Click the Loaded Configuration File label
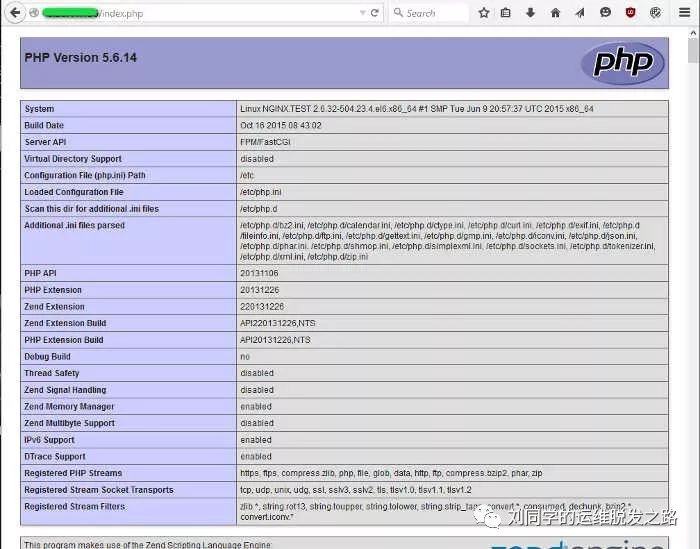This screenshot has height=549, width=700. [x=74, y=192]
